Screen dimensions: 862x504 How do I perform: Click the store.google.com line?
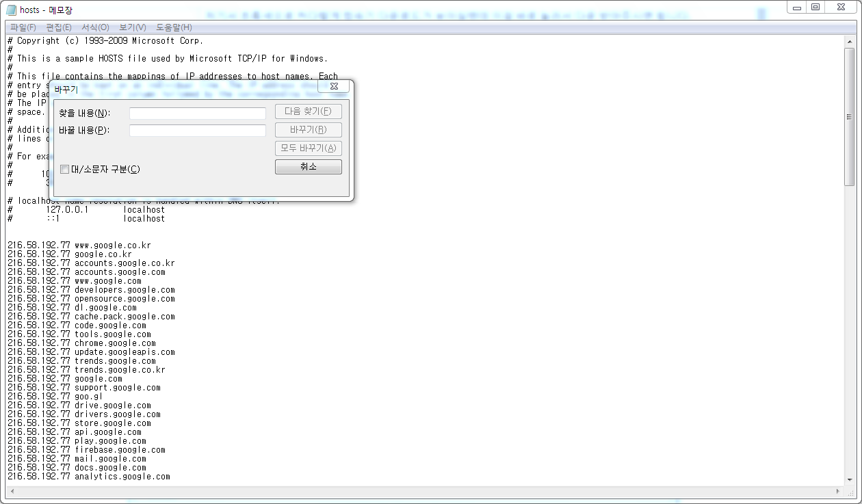point(79,423)
